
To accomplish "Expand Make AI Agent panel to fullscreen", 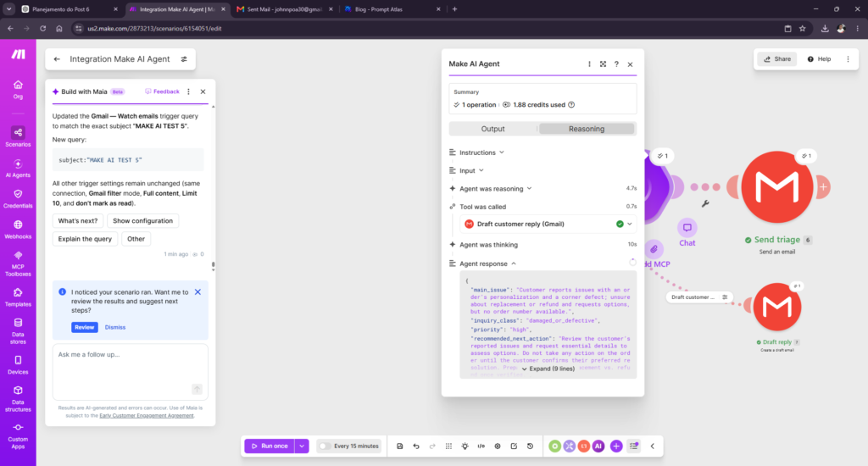I will point(603,64).
